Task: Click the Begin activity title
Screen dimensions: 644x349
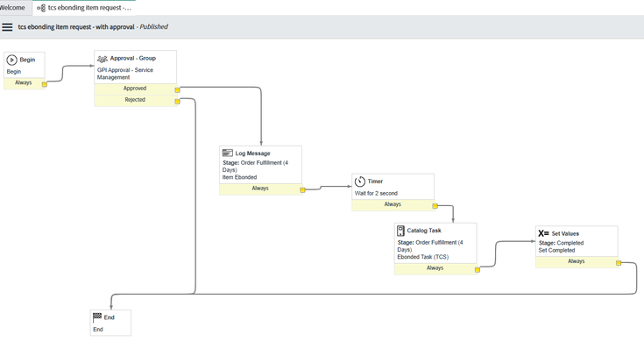Action: (x=27, y=60)
